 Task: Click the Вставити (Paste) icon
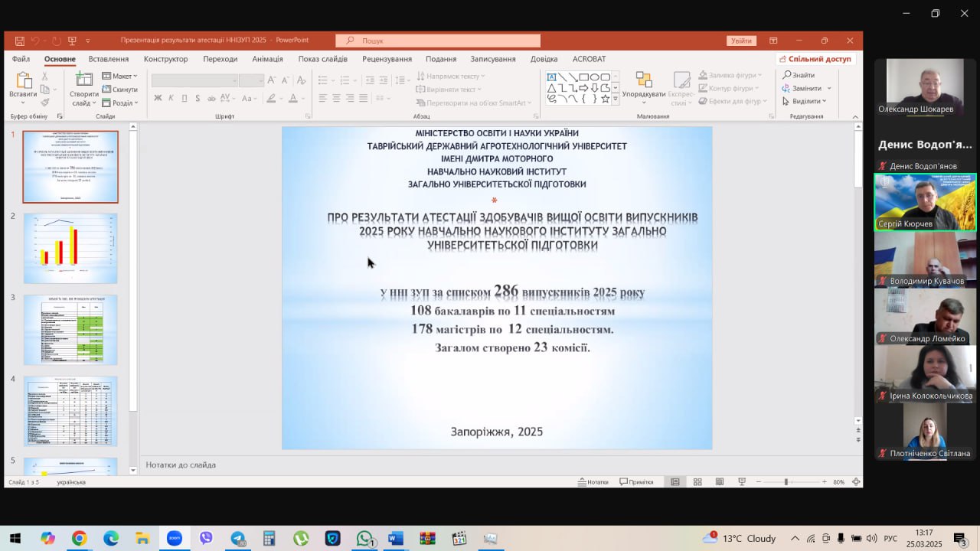(23, 83)
